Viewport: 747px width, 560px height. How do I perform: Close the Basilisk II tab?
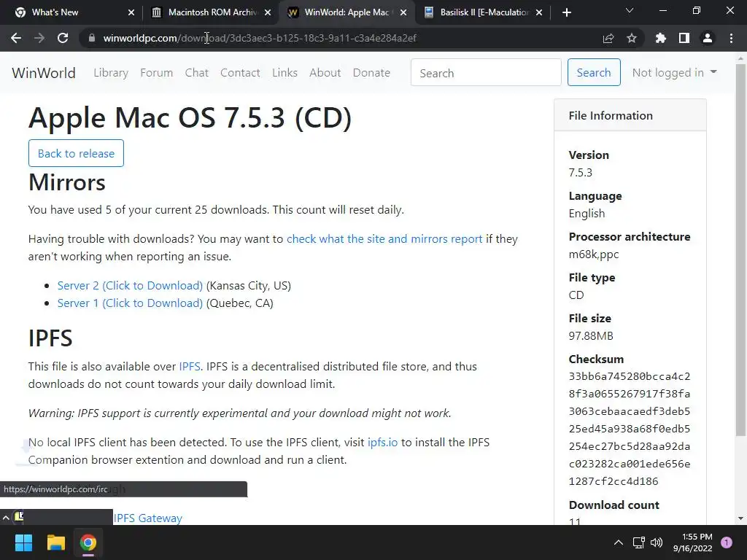539,12
